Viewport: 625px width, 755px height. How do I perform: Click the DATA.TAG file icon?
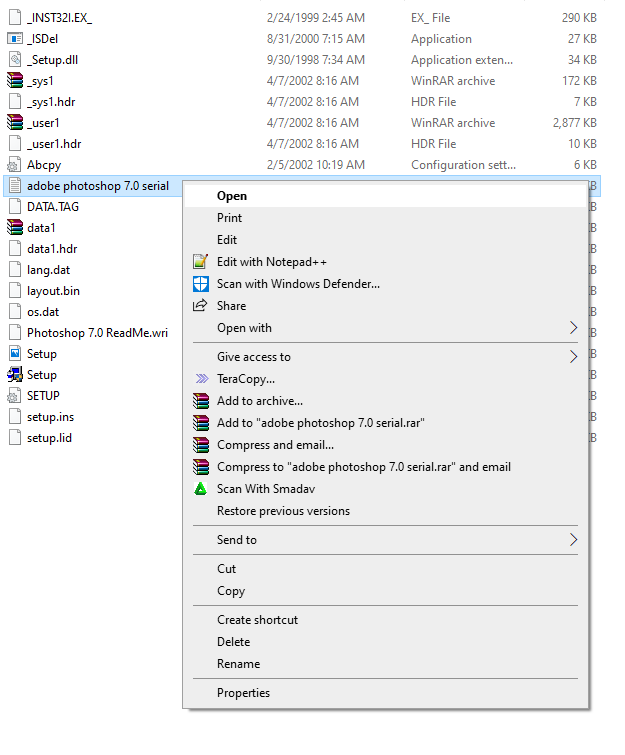click(15, 207)
